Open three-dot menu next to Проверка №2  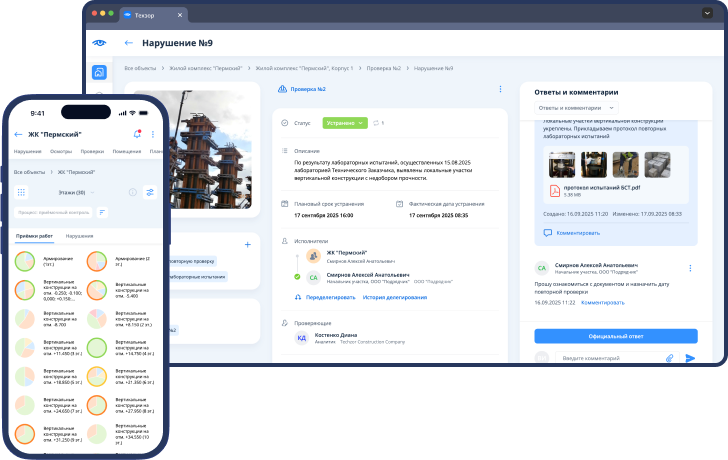pos(500,89)
